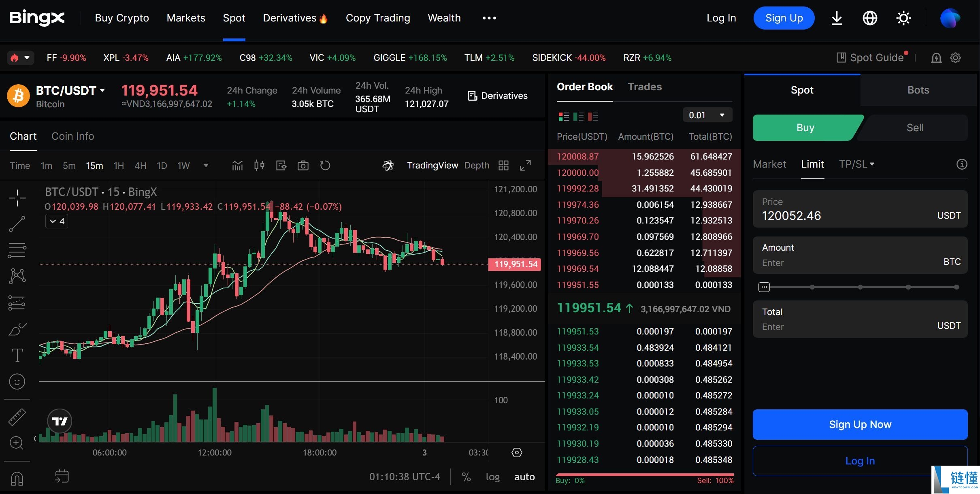Open Derivatives link beside 24h High
980x494 pixels.
[498, 96]
